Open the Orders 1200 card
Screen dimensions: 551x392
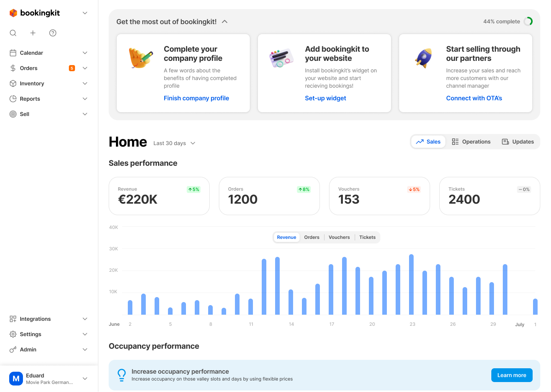point(269,196)
